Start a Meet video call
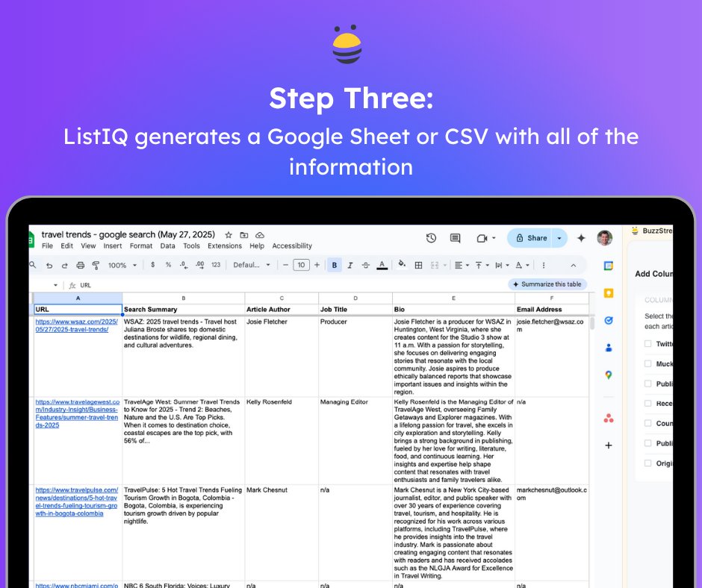 coord(482,238)
